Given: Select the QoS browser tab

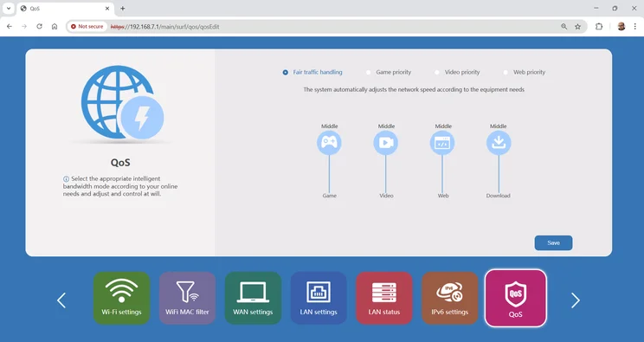Looking at the screenshot, I should coord(65,8).
